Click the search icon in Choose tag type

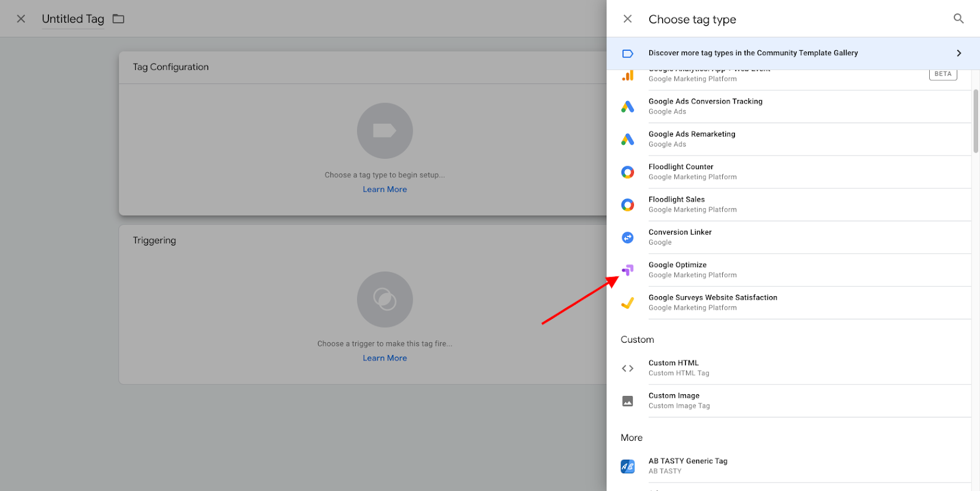(959, 19)
